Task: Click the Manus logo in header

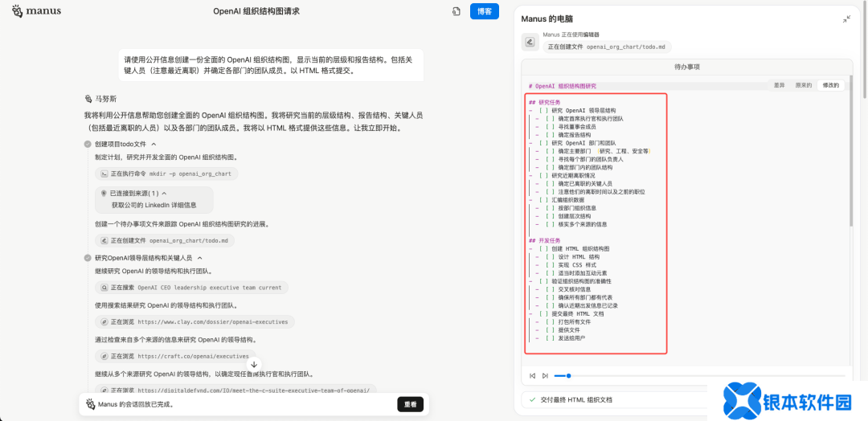Action: pos(35,11)
